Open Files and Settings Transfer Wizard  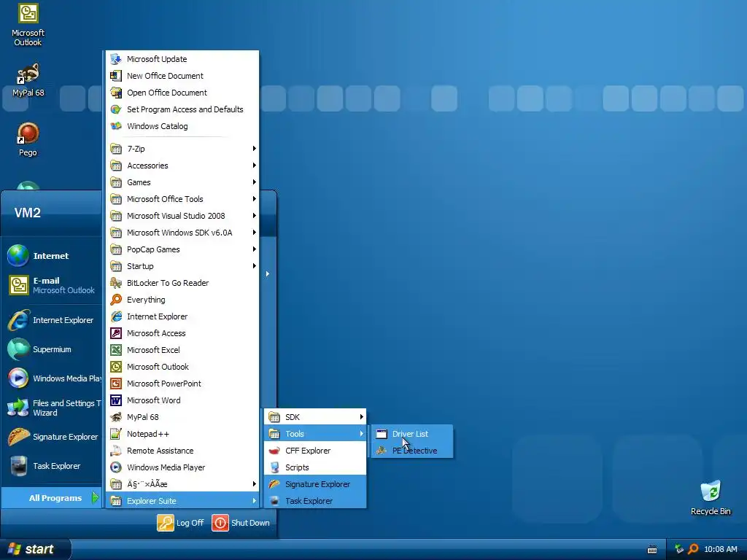52,408
